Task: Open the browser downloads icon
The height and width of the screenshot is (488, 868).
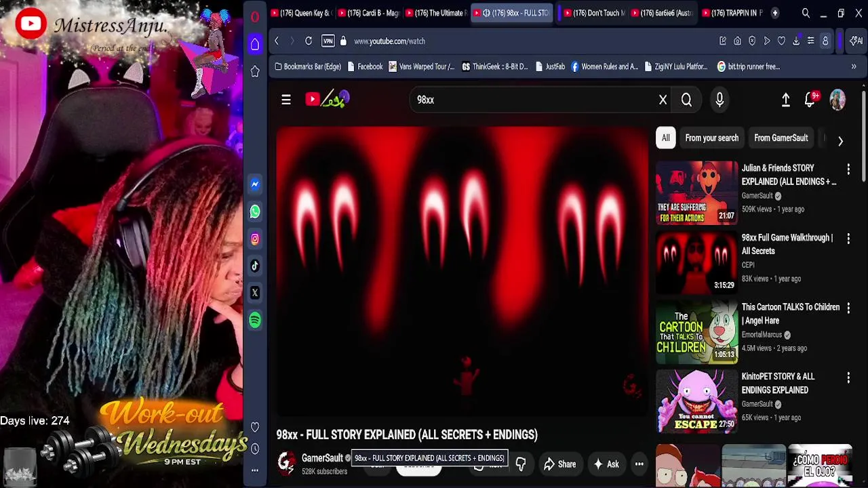Action: tap(796, 41)
